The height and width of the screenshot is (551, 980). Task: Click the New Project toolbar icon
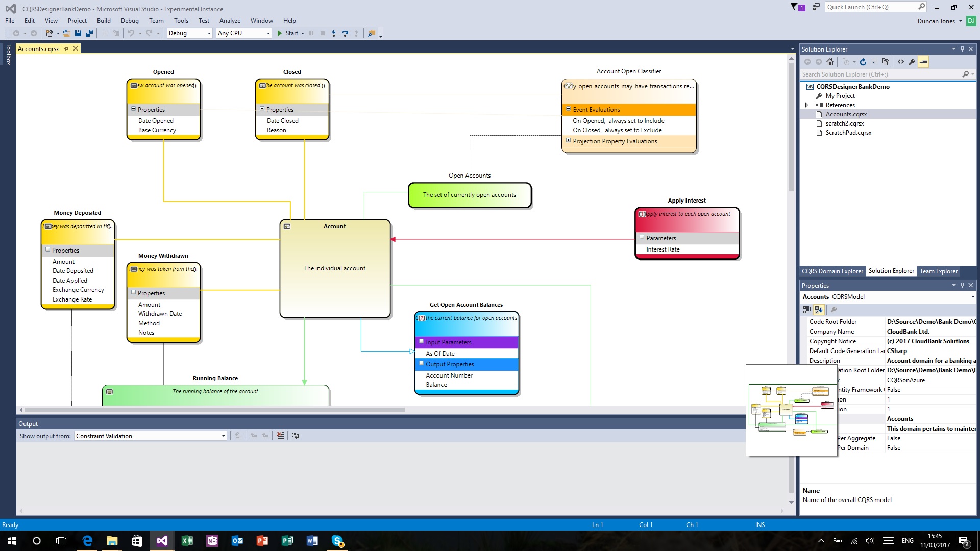[49, 33]
